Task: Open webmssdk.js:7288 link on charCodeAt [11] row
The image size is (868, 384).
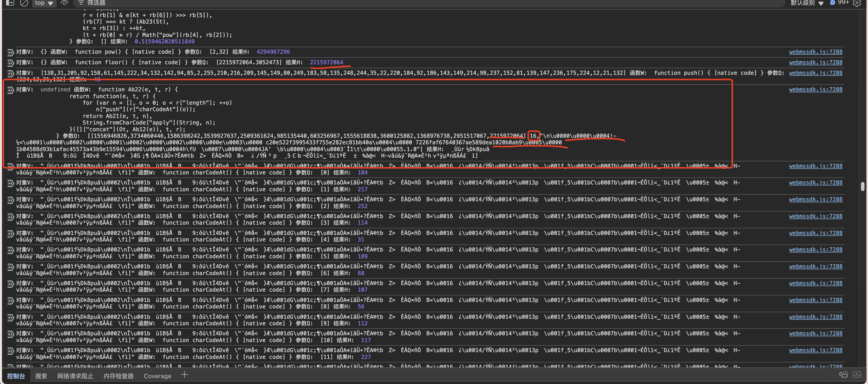Action: (x=815, y=350)
